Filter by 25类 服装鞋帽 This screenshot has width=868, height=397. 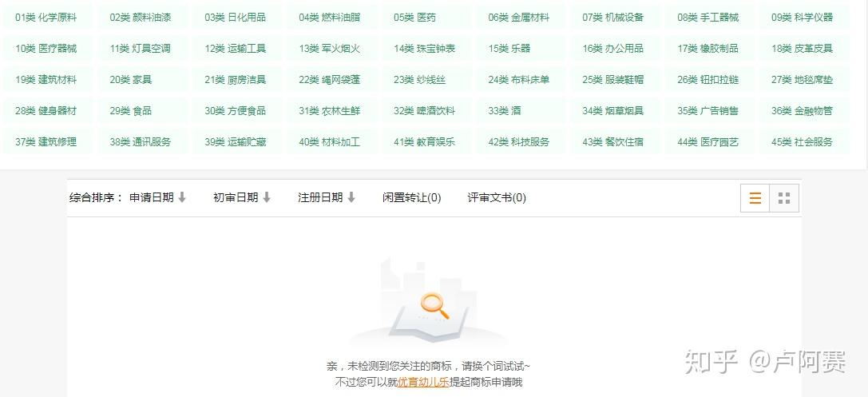(612, 80)
